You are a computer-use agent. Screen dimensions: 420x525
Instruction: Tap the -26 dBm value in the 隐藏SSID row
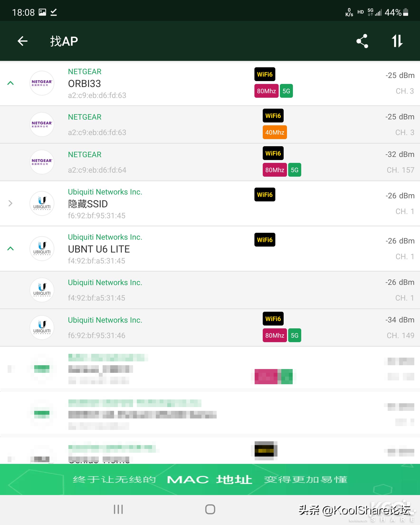[400, 196]
